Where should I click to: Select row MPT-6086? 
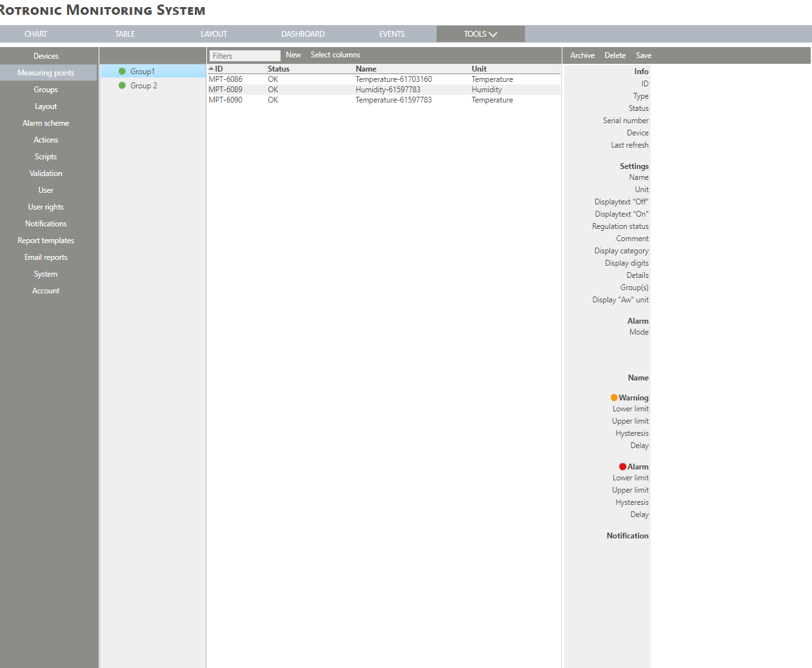coord(384,79)
